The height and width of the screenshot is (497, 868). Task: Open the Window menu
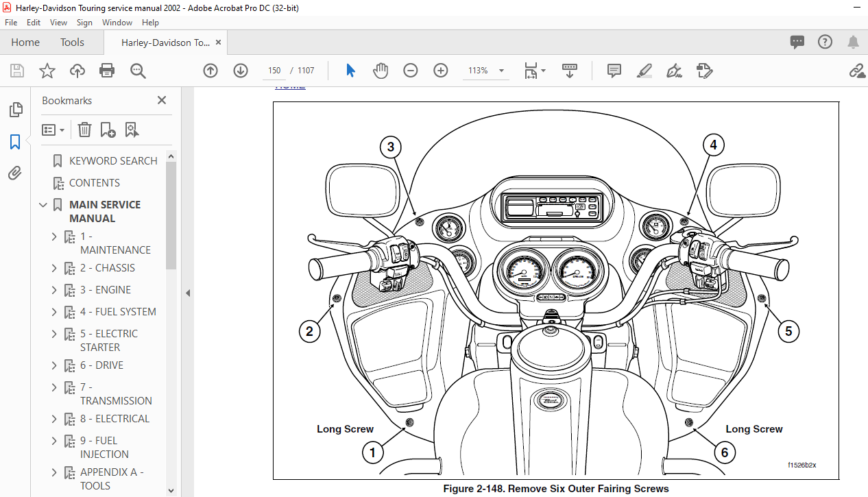(x=117, y=23)
